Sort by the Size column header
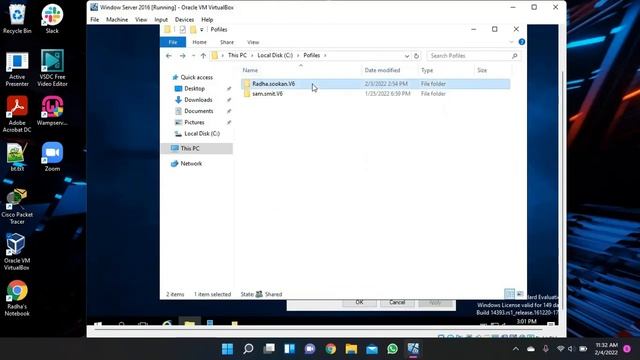Image resolution: width=640 pixels, height=360 pixels. click(493, 70)
